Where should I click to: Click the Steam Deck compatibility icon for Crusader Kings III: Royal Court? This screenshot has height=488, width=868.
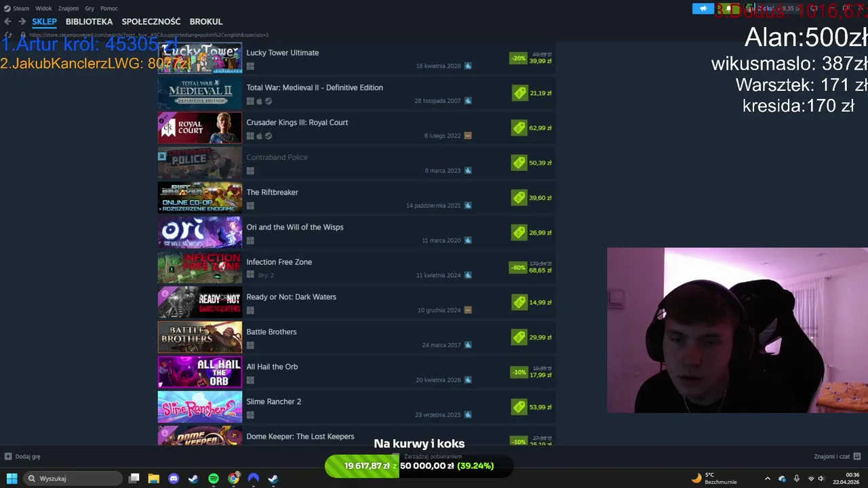point(468,136)
